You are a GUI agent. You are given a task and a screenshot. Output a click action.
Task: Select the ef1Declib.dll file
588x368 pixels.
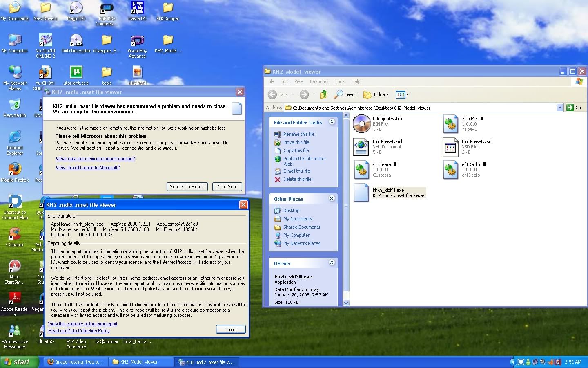(x=465, y=169)
